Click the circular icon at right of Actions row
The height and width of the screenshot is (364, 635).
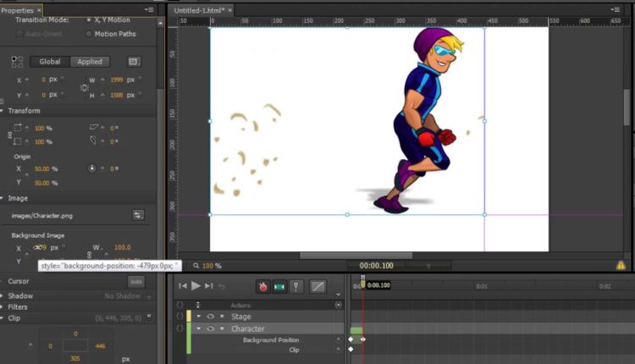tap(338, 305)
